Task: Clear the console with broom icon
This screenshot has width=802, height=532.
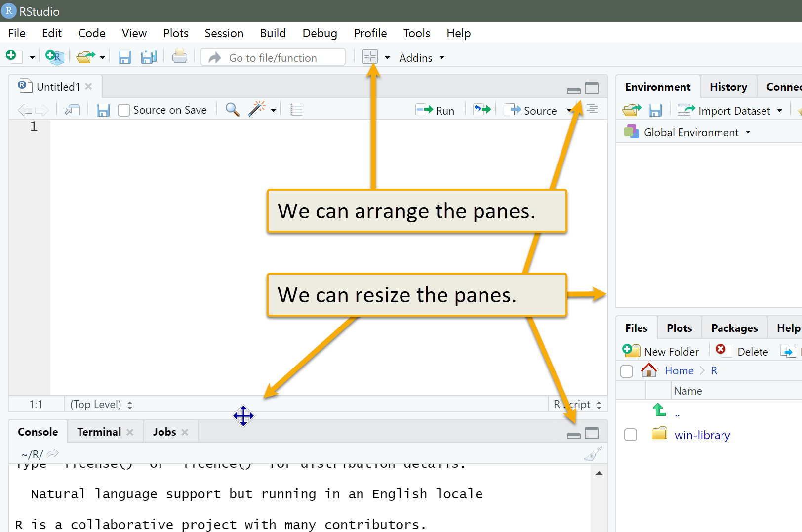Action: point(593,453)
